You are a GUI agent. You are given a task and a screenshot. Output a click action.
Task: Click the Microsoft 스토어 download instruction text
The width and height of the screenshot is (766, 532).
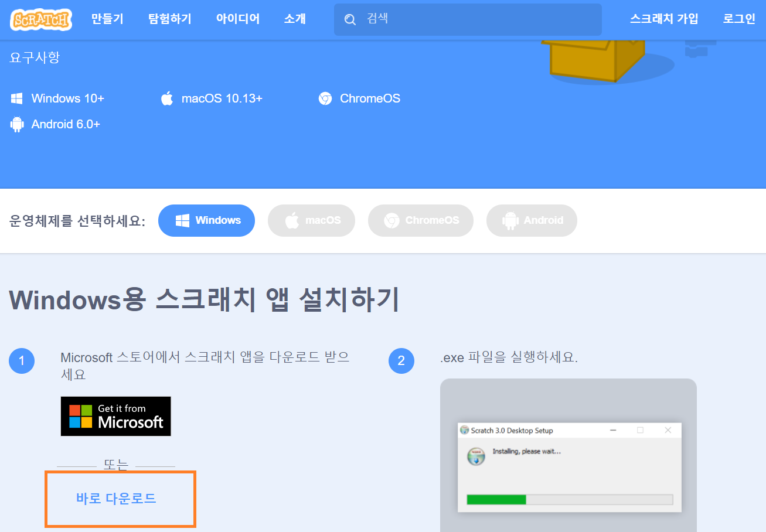(x=205, y=366)
